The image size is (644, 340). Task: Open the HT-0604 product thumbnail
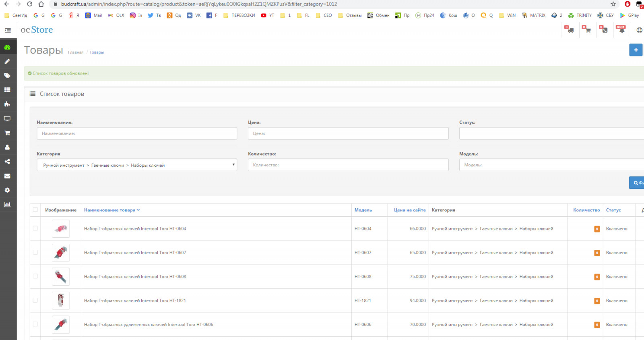61,228
